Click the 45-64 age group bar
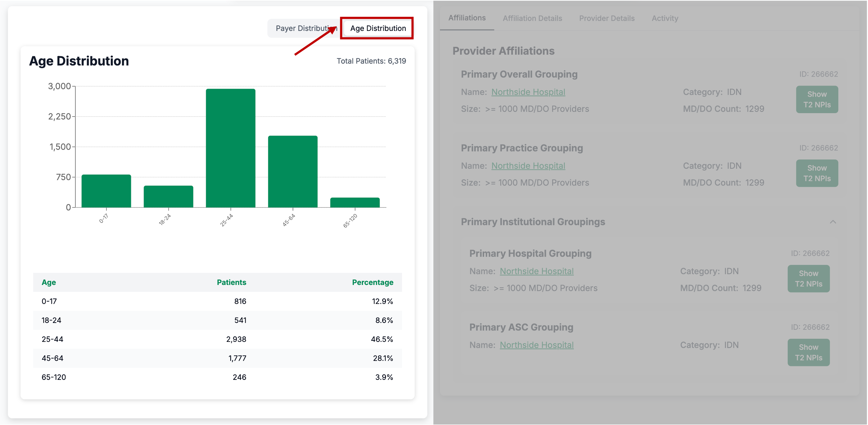This screenshot has height=425, width=868. pos(293,172)
